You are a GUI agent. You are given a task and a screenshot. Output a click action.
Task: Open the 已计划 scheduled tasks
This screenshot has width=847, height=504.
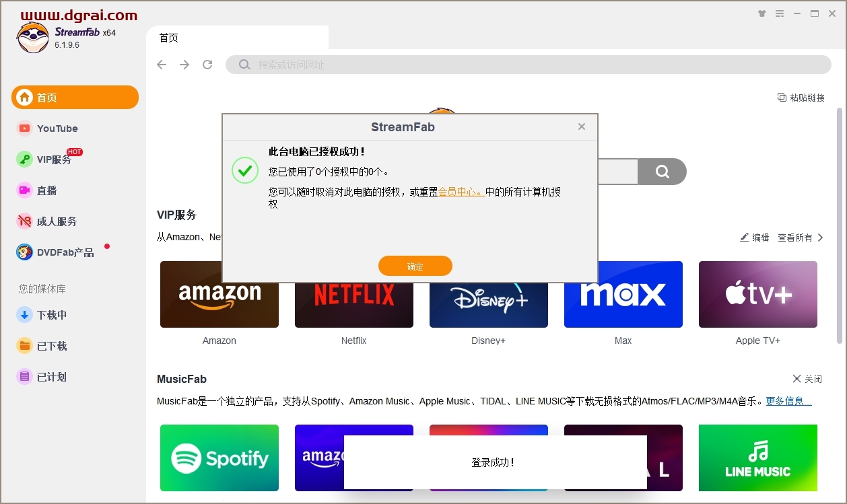coord(51,376)
